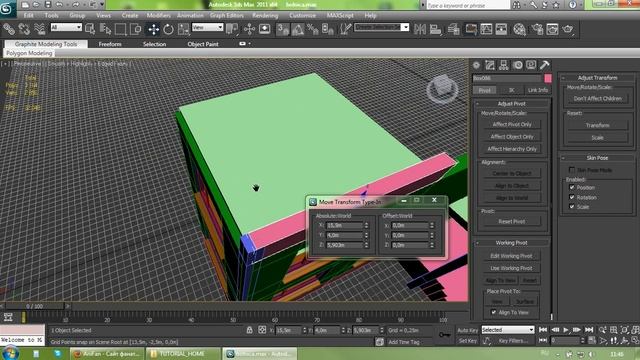Click the Bind to Space Warp icon
The height and width of the screenshot is (360, 640).
[x=39, y=29]
